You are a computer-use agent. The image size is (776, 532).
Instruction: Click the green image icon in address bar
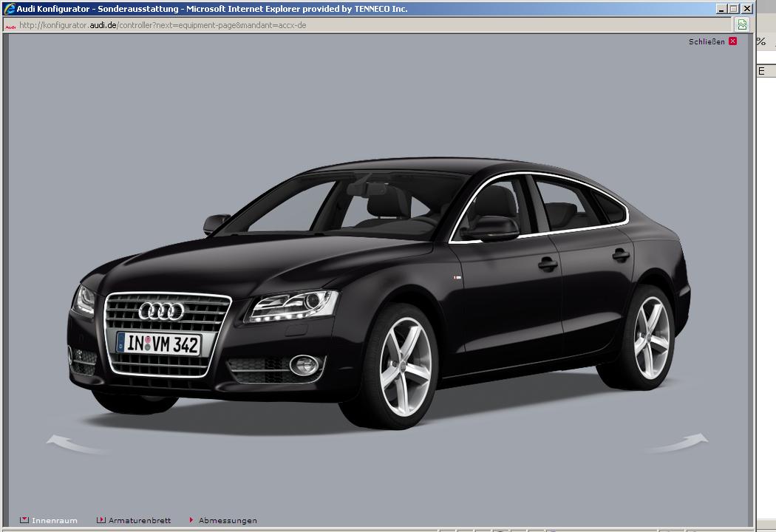pos(741,24)
